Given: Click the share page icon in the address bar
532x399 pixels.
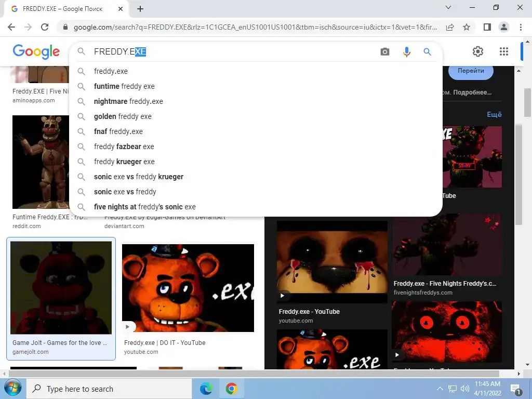Looking at the screenshot, I should coord(450,27).
